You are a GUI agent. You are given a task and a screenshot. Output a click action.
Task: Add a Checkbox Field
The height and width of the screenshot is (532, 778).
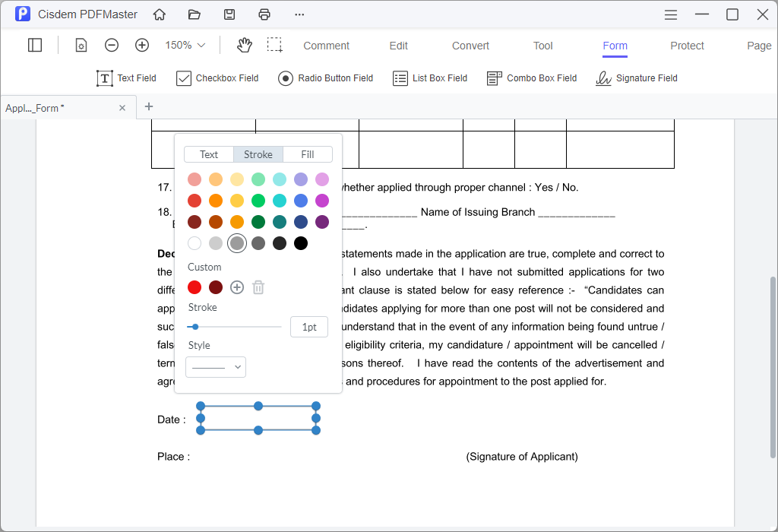coord(217,78)
